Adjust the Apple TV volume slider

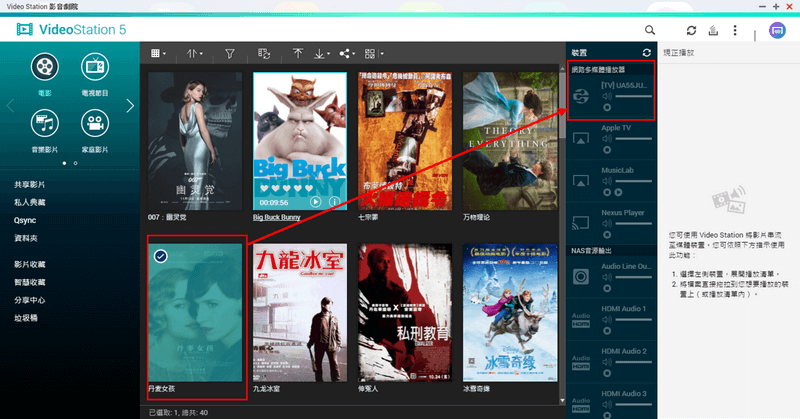(634, 139)
